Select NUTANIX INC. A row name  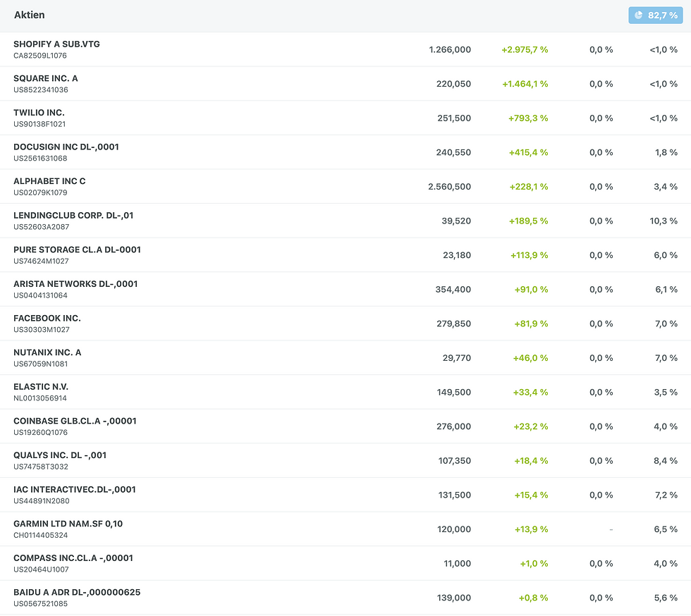pyautogui.click(x=47, y=352)
